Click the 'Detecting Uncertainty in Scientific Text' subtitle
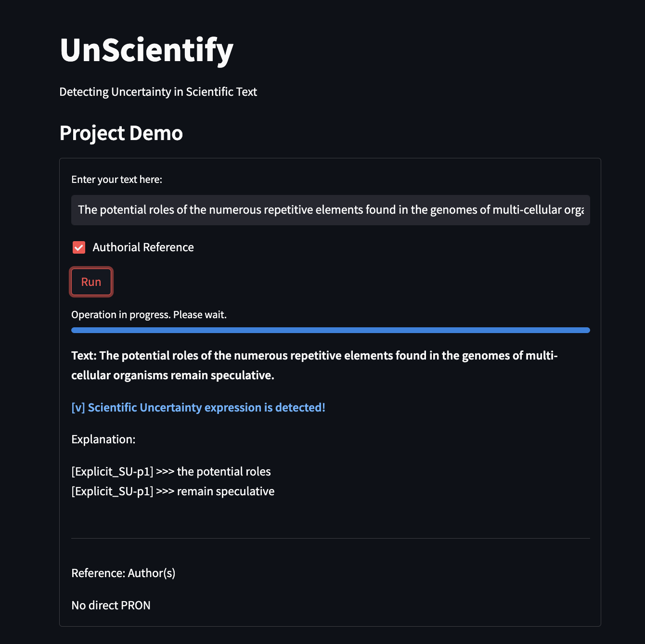The image size is (645, 644). point(158,92)
